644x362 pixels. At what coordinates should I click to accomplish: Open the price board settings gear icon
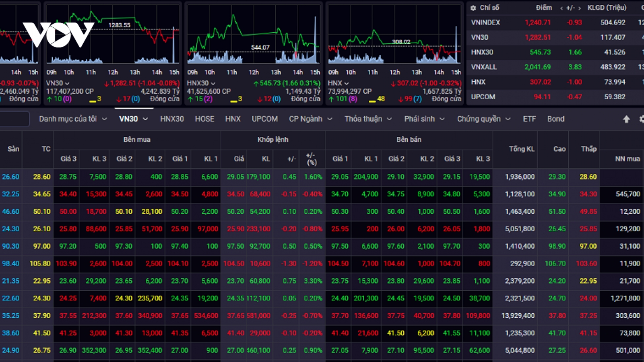tap(642, 119)
